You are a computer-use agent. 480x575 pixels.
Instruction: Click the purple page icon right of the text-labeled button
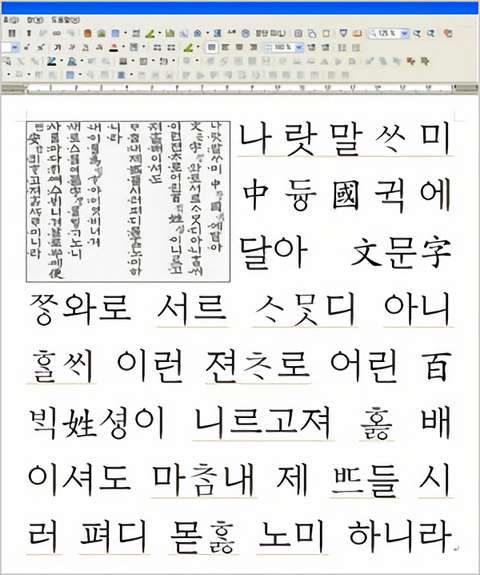298,33
